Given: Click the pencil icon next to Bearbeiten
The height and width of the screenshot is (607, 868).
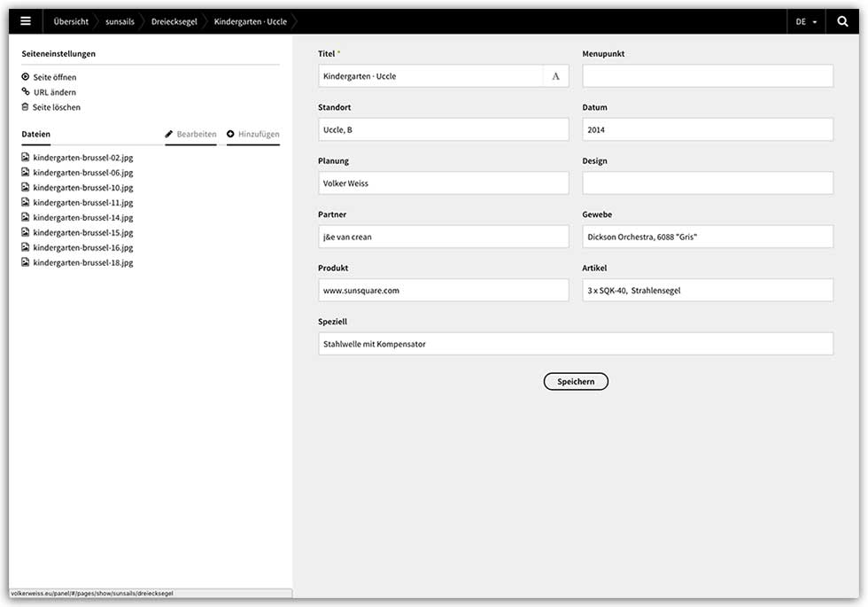Looking at the screenshot, I should coord(169,134).
